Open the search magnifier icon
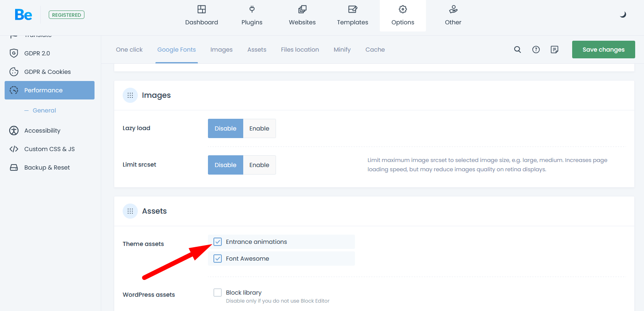 click(x=518, y=50)
